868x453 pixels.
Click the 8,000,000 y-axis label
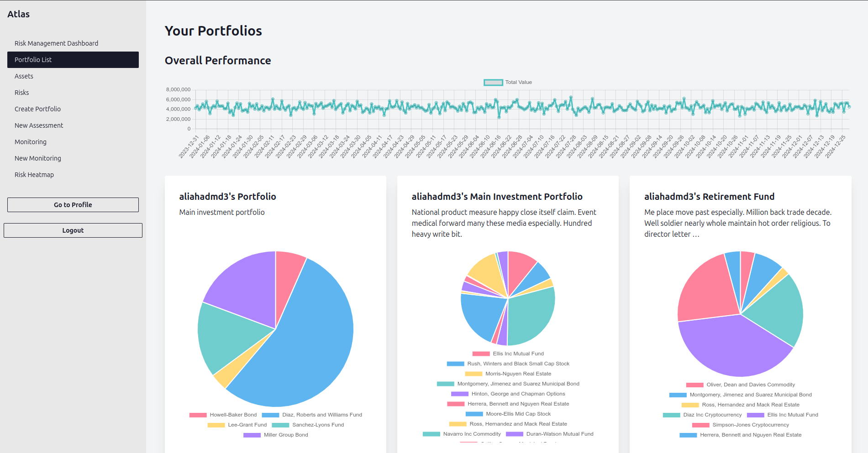pos(178,90)
